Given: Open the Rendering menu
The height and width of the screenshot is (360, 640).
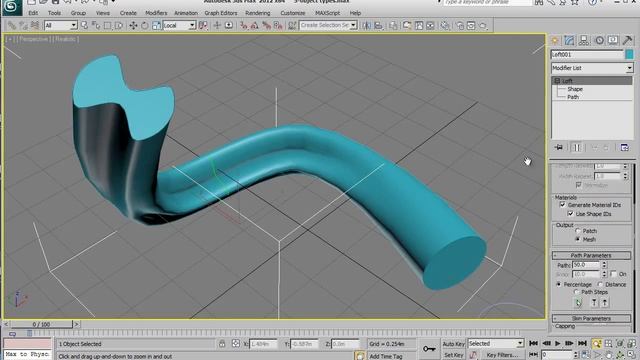Looking at the screenshot, I should pyautogui.click(x=258, y=13).
